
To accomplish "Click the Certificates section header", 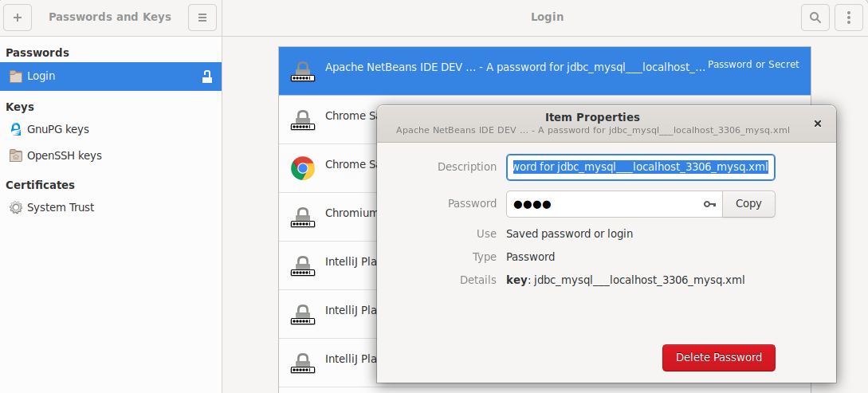I will [x=40, y=185].
